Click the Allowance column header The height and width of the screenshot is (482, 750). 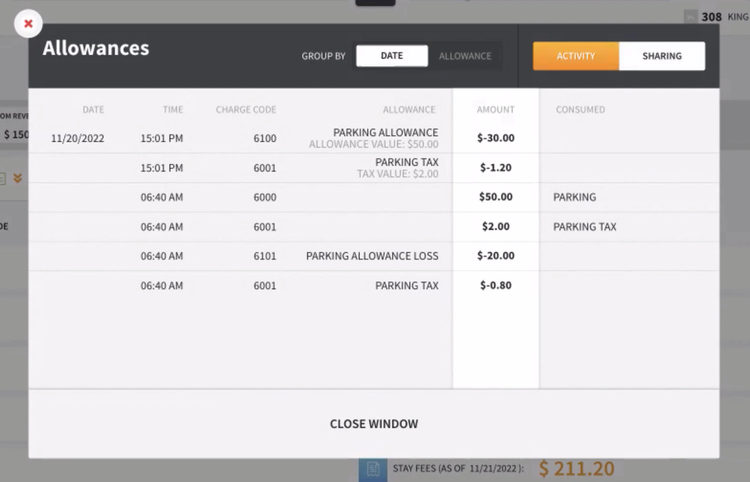(x=409, y=110)
